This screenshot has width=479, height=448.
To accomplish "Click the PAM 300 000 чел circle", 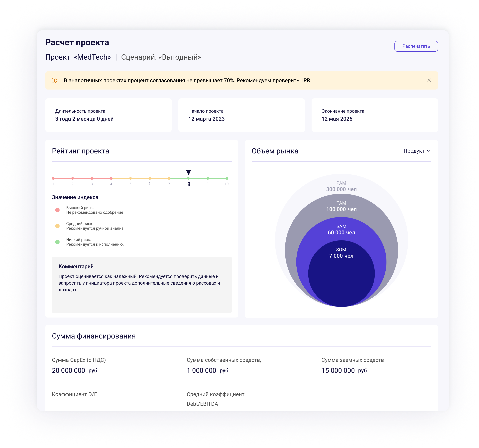I will tap(341, 186).
